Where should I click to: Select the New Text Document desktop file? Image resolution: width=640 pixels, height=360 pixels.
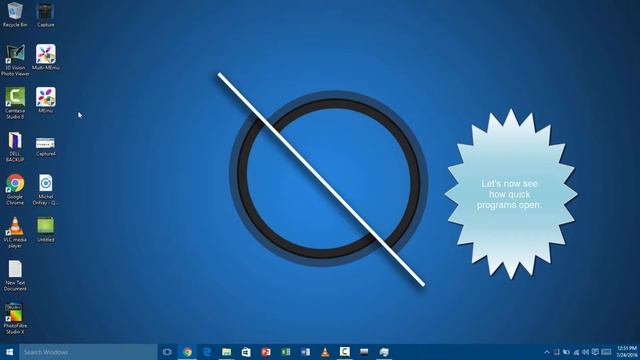coord(15,276)
